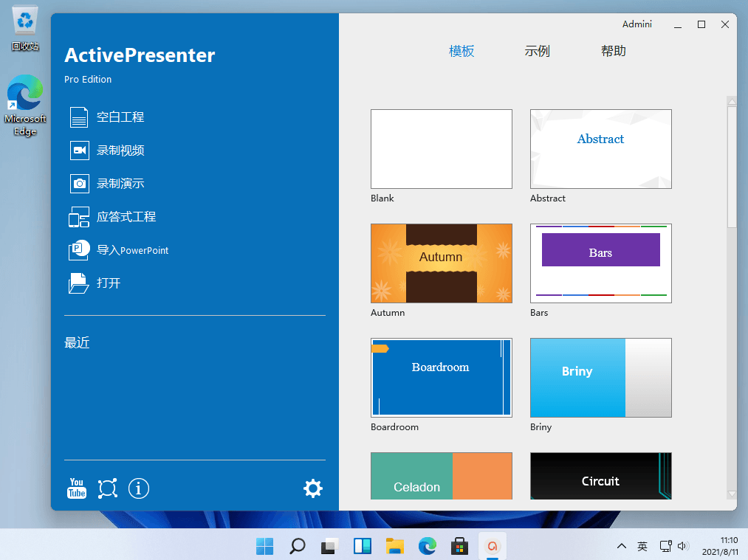Image resolution: width=748 pixels, height=560 pixels.
Task: Click the network status tray icon
Action: [666, 546]
